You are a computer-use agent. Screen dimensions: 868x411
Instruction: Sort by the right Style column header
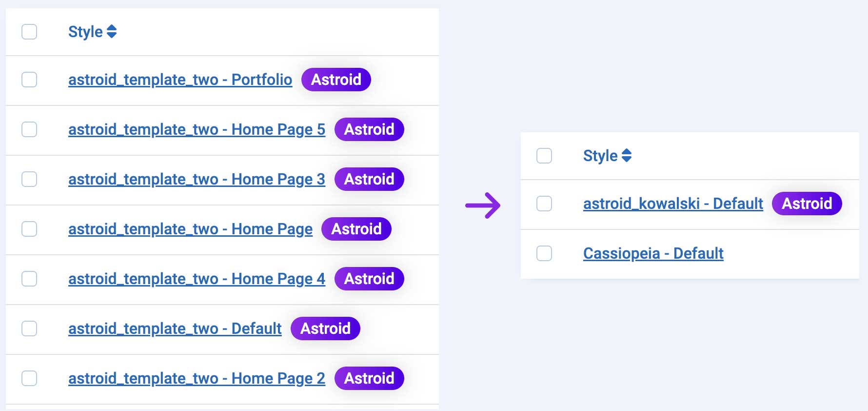pos(601,156)
